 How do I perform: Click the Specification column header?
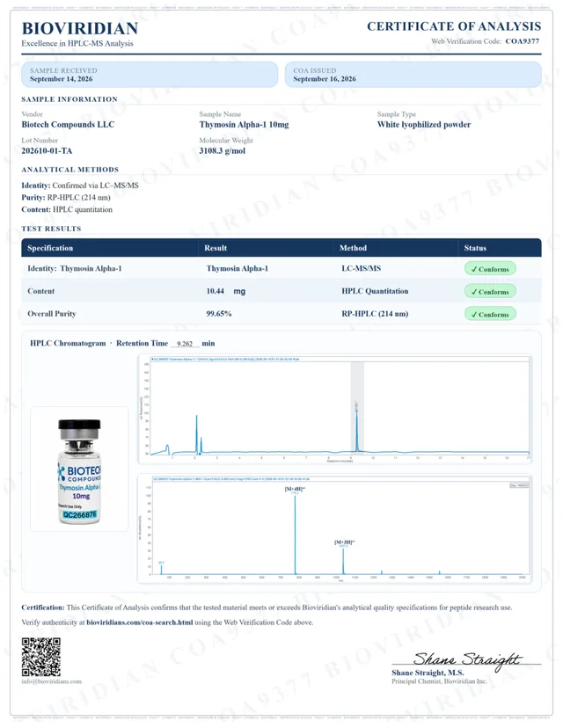pos(50,248)
